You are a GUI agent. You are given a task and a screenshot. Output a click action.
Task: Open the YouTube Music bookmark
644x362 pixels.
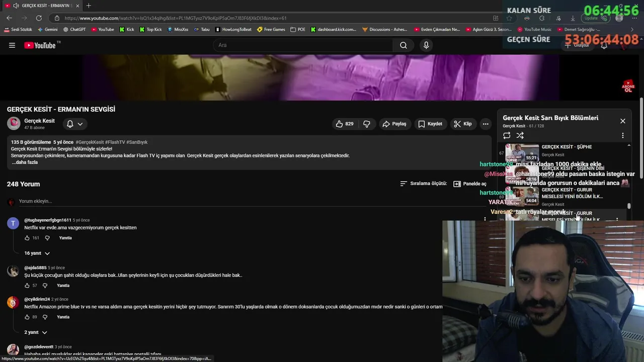534,30
